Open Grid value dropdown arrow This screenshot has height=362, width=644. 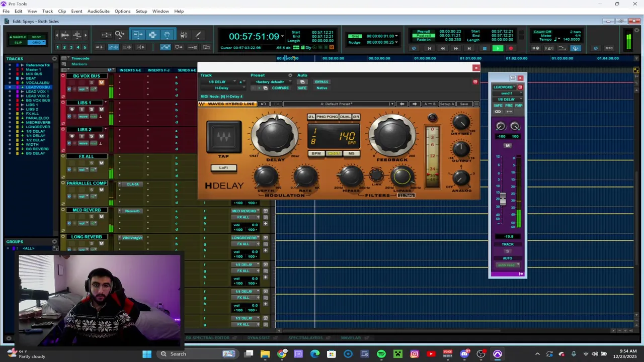coord(396,36)
